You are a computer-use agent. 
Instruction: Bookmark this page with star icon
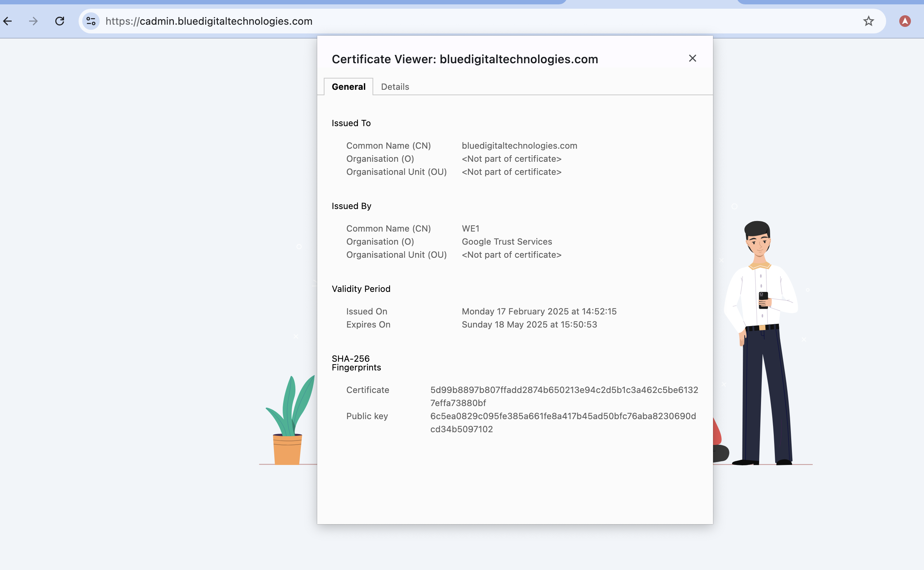(x=868, y=21)
